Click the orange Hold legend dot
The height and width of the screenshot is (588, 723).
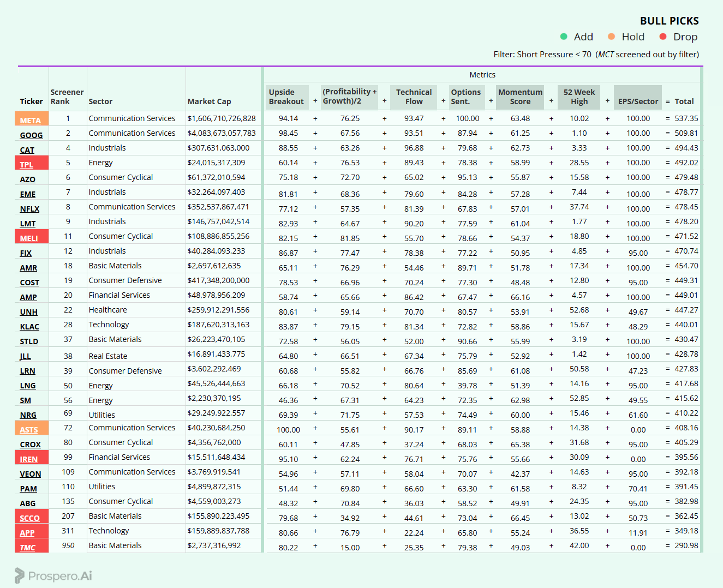click(611, 37)
